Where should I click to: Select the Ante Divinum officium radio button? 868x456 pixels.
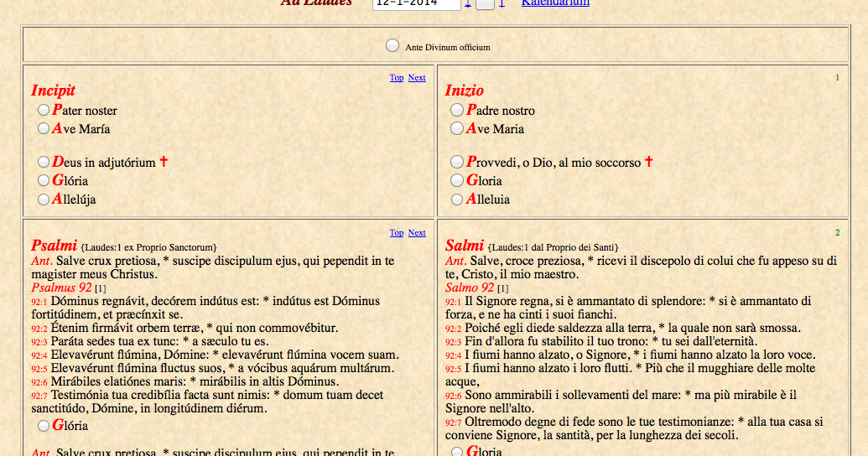(x=392, y=45)
